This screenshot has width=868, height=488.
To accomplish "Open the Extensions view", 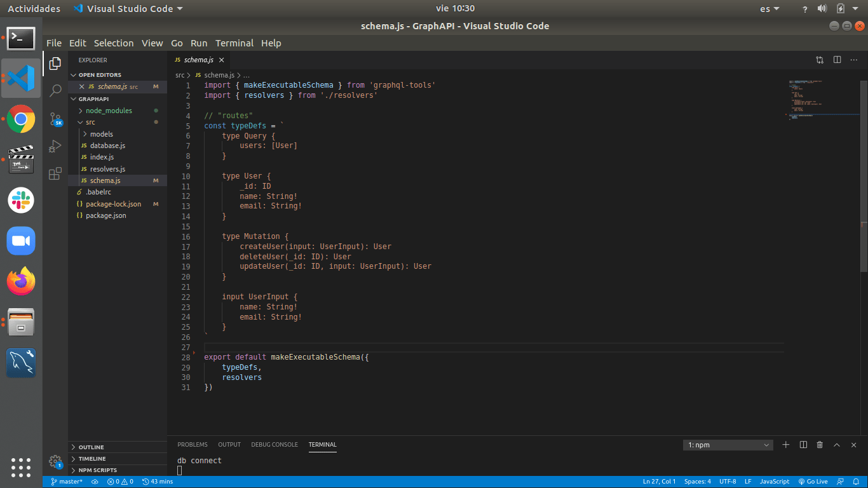I will point(55,173).
